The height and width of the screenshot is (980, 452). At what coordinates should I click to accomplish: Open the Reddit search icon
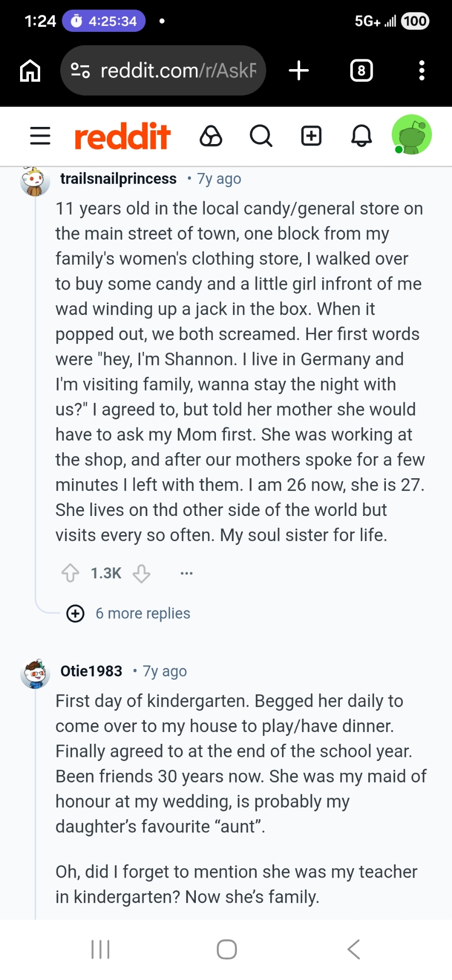pos(261,136)
